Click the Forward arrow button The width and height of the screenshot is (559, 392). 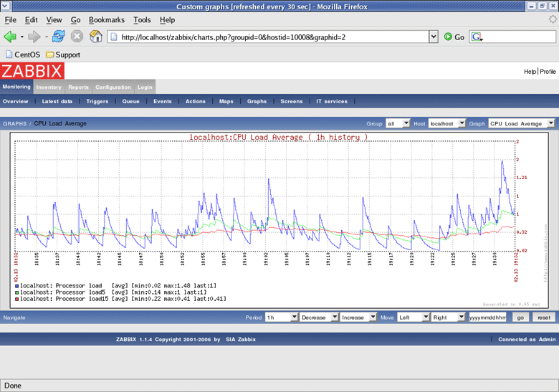coord(34,37)
